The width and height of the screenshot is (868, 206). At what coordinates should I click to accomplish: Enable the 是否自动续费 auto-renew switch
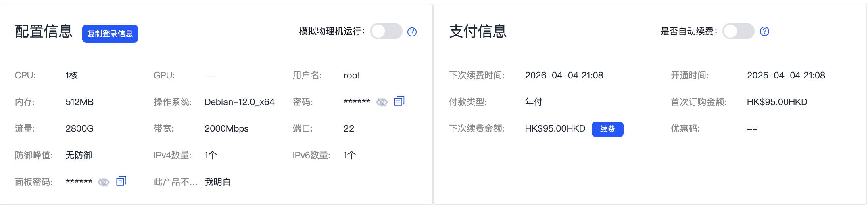tap(739, 31)
